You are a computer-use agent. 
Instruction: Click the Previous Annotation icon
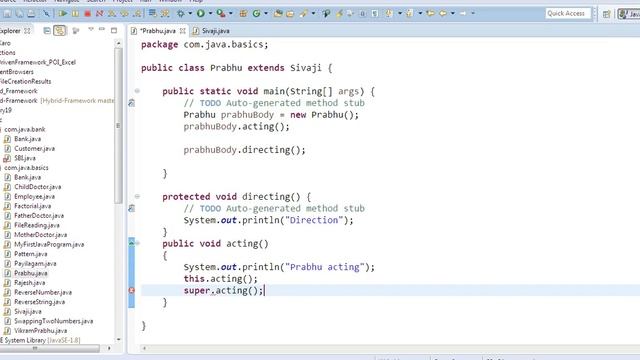[409, 14]
